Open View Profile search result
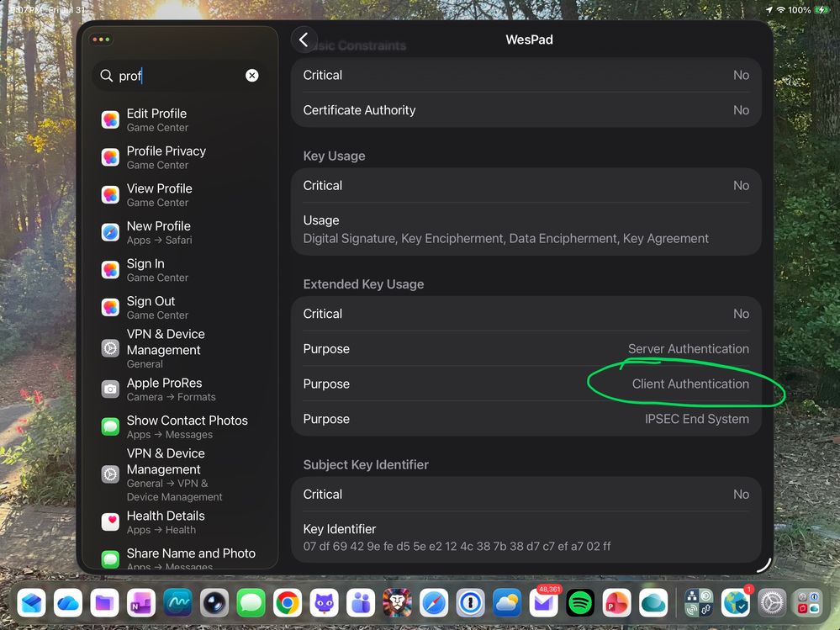This screenshot has width=840, height=630. coord(180,194)
